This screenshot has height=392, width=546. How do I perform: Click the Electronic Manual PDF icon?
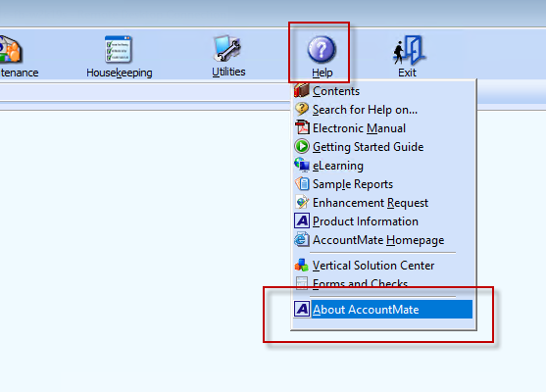coord(302,127)
